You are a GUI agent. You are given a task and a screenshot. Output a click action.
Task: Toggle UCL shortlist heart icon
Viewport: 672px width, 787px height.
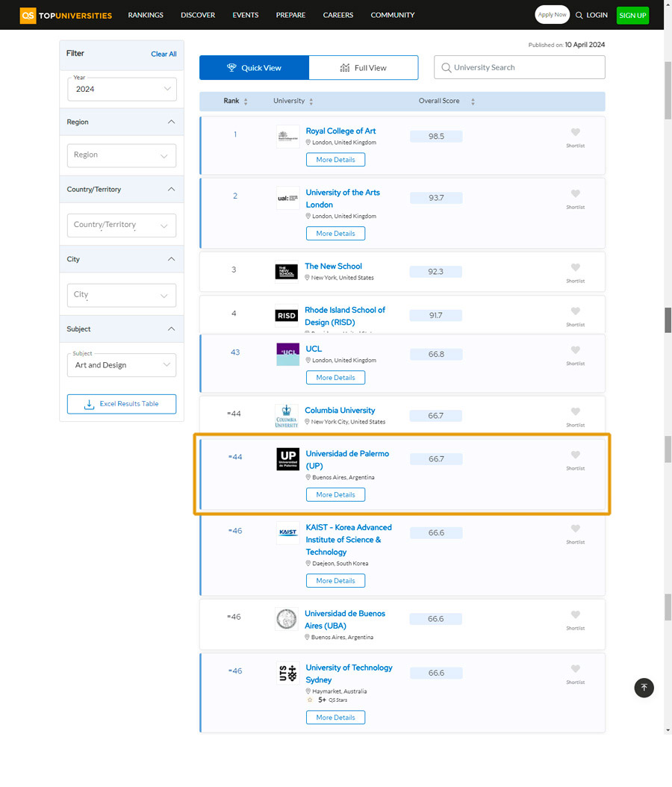coord(576,350)
